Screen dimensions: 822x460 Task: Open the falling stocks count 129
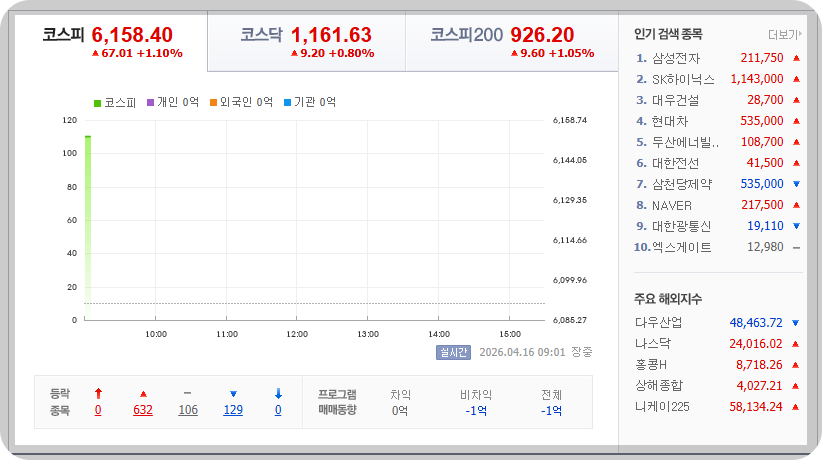(233, 410)
